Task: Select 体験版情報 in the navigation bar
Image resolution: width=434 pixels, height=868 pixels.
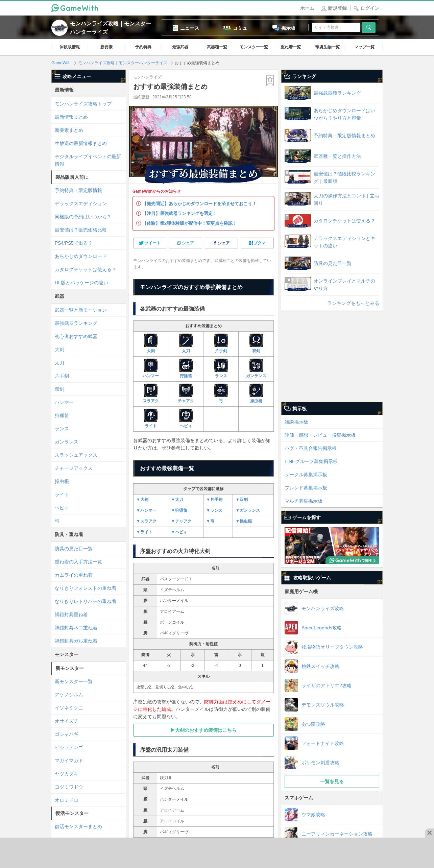Action: coord(70,47)
